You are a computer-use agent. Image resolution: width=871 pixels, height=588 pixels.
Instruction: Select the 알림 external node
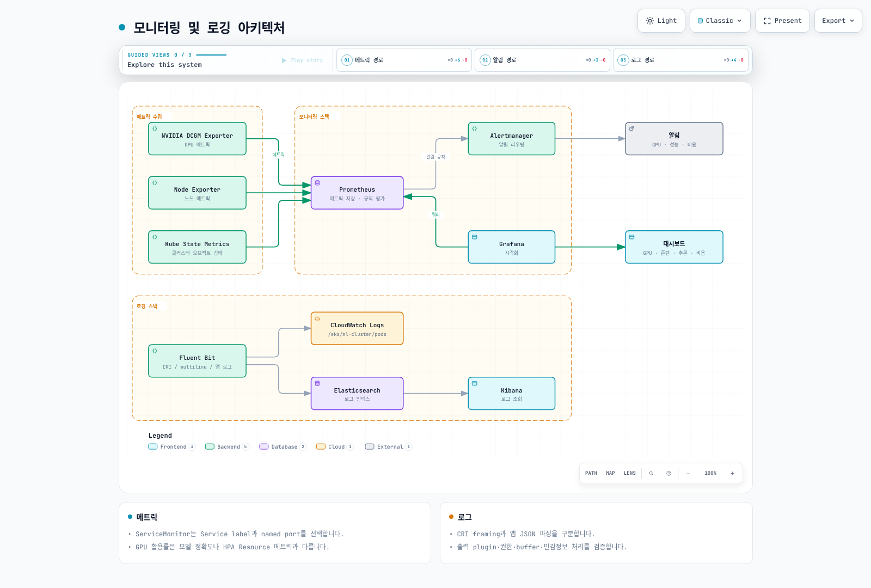[x=674, y=139]
